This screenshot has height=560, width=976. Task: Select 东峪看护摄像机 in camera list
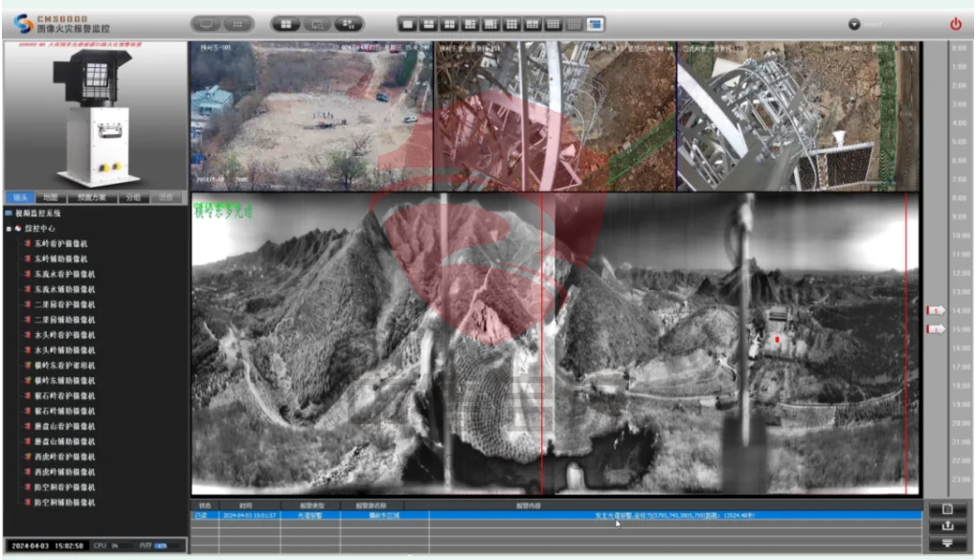pyautogui.click(x=64, y=244)
